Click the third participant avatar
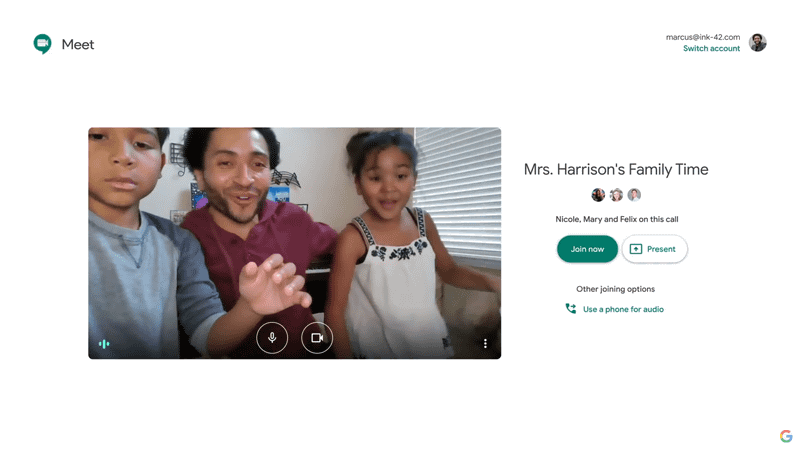The width and height of the screenshot is (800, 450). 634,194
